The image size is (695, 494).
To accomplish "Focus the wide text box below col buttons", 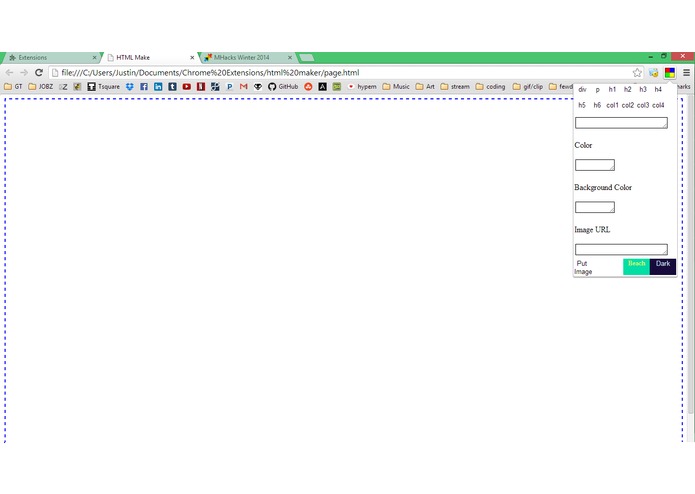I will pos(621,123).
